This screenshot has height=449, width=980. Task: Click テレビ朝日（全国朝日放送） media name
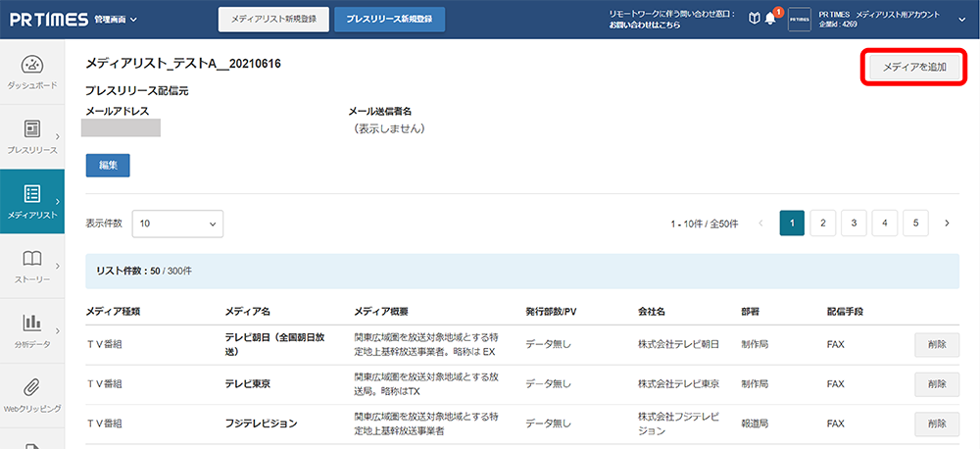point(275,344)
